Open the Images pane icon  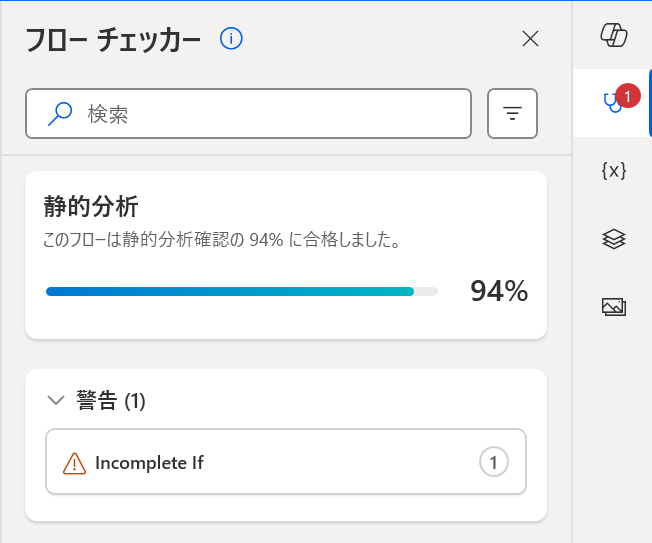point(613,306)
